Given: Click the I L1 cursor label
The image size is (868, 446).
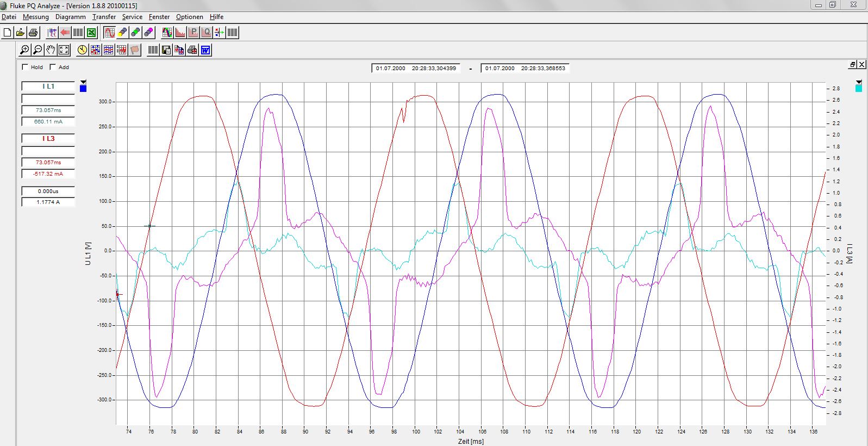Looking at the screenshot, I should tap(48, 86).
